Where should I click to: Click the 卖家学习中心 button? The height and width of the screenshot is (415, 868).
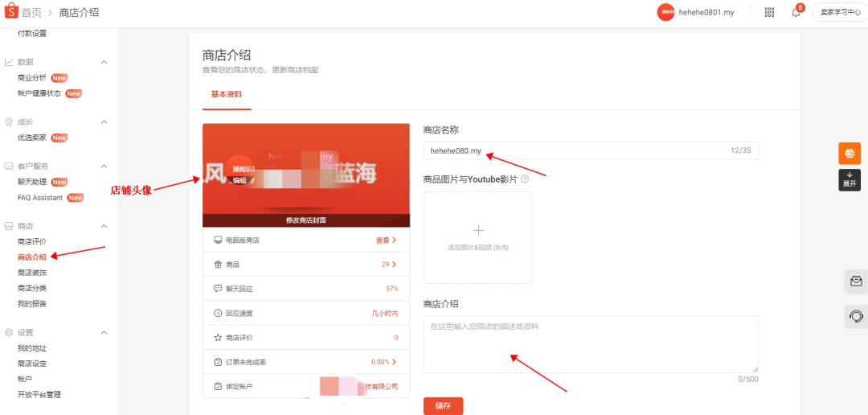pos(840,11)
